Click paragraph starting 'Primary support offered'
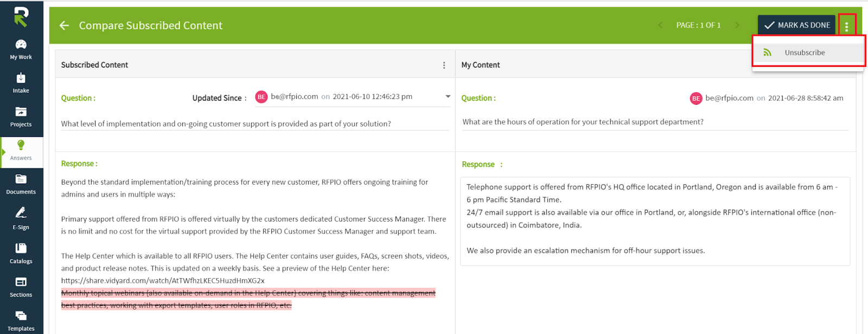This screenshot has width=868, height=334. tap(253, 225)
